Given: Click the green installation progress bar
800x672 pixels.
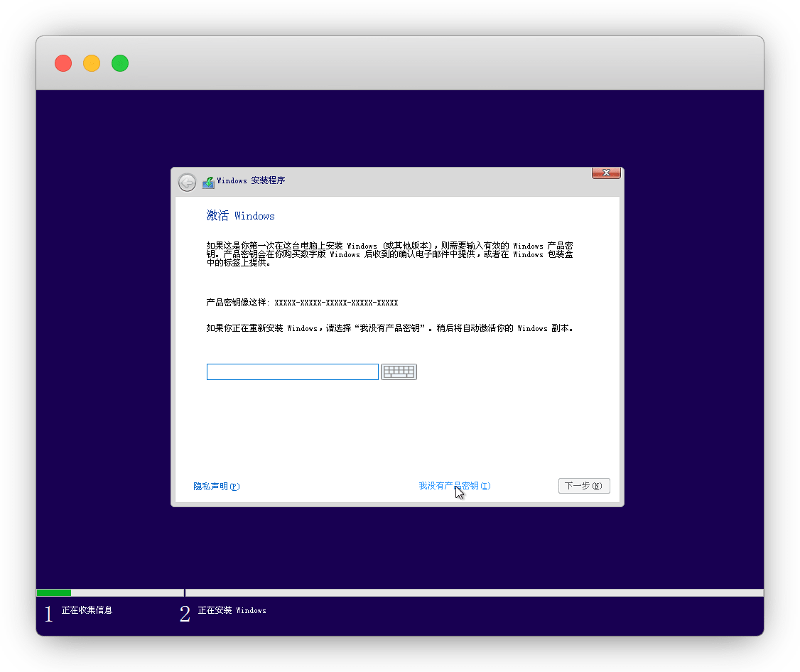Looking at the screenshot, I should pos(54,592).
